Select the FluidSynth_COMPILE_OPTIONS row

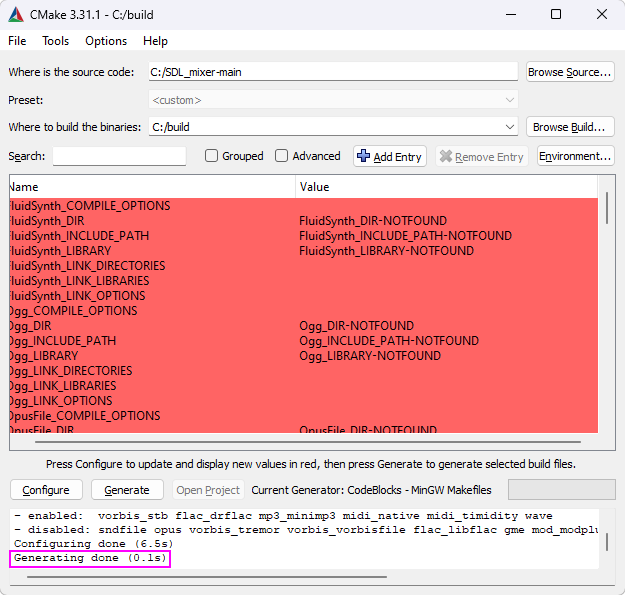(303, 206)
